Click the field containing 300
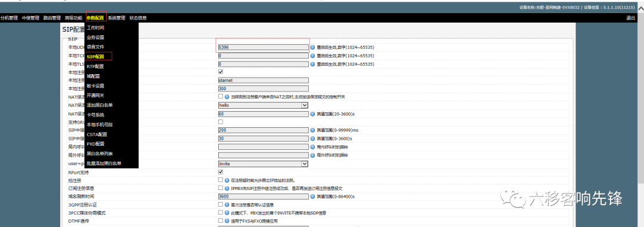 coord(264,89)
